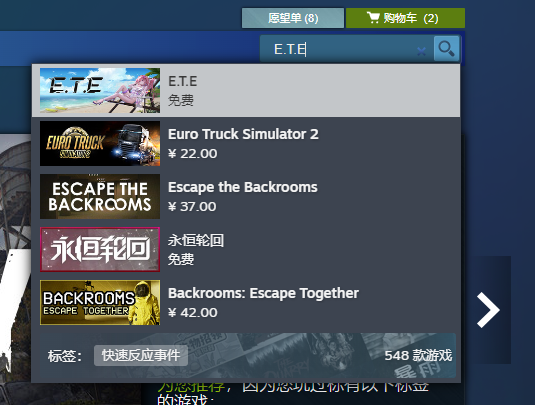Open the E.T.E beach thumbnail
This screenshot has width=535, height=405.
(x=100, y=90)
